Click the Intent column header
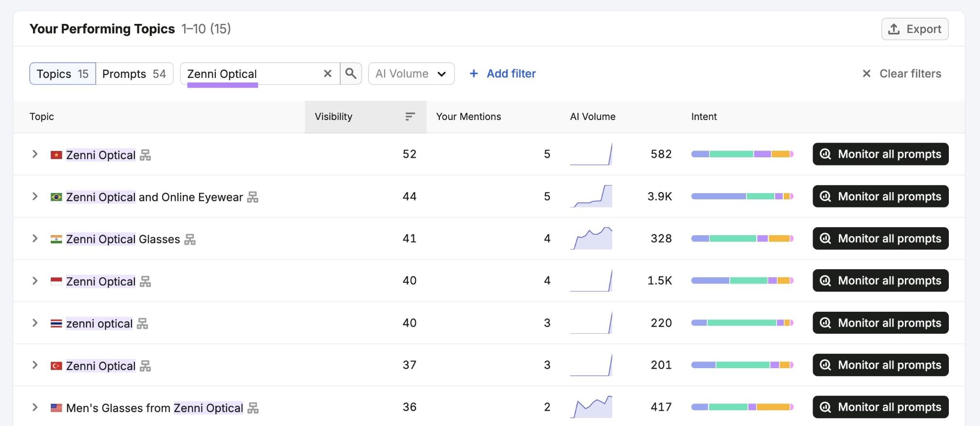The width and height of the screenshot is (980, 426). coord(704,117)
